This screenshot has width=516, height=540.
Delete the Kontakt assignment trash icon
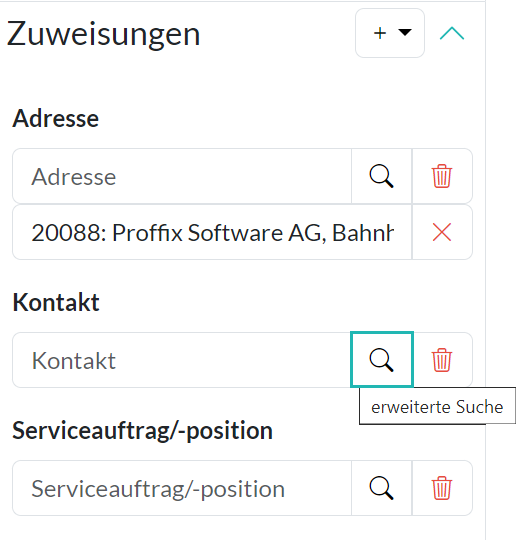[x=442, y=360]
